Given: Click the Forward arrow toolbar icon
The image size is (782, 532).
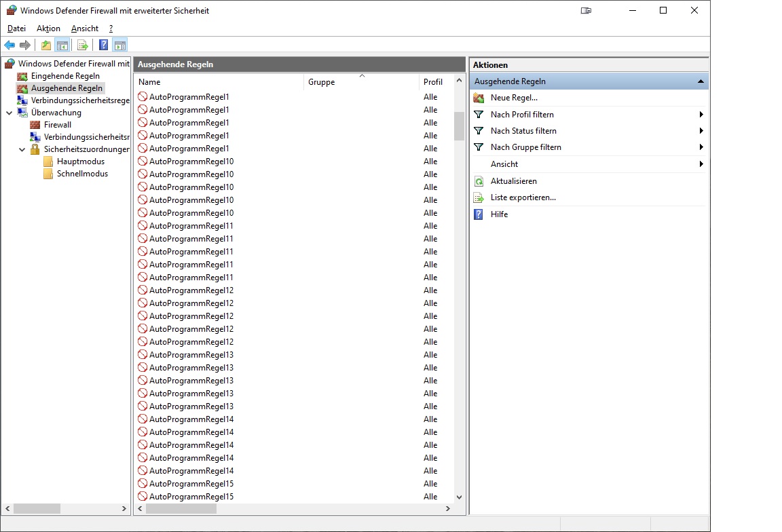Looking at the screenshot, I should pos(25,45).
